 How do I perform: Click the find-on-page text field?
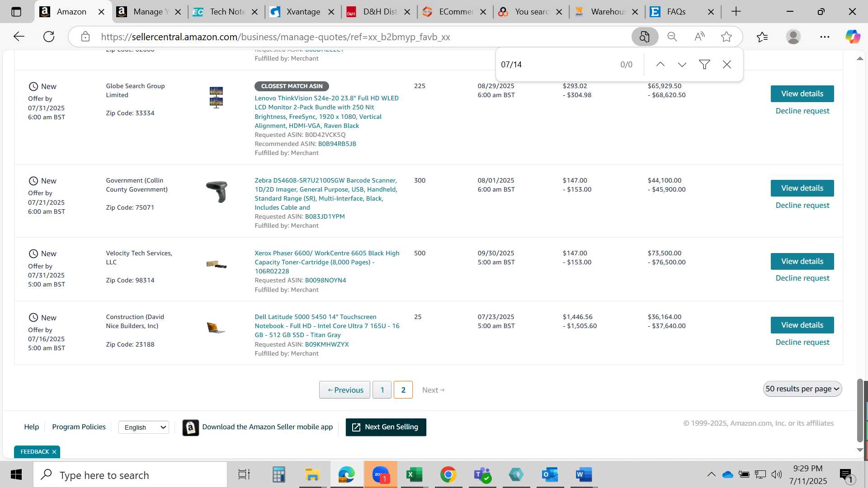click(556, 65)
